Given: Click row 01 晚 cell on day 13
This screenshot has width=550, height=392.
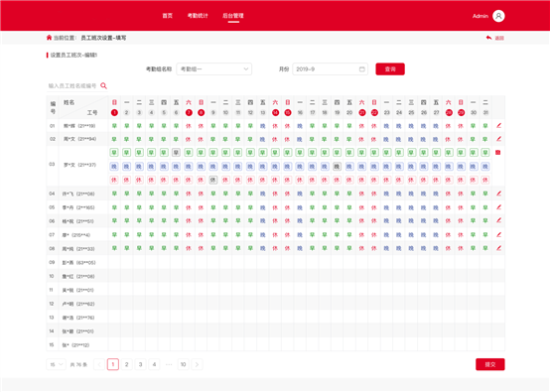Looking at the screenshot, I should point(263,125).
